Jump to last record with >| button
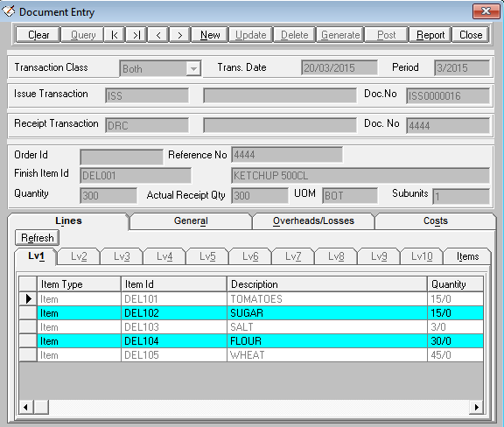The width and height of the screenshot is (504, 427). 136,35
